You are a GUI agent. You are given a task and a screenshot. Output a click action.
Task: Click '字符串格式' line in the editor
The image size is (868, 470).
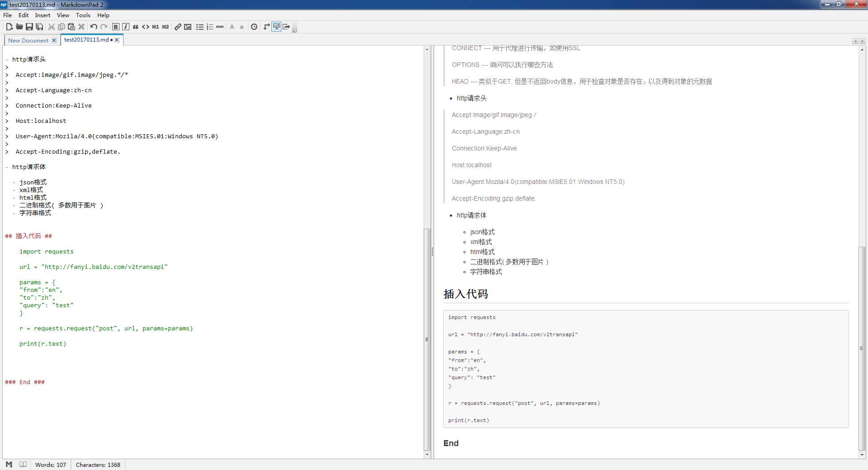[35, 213]
